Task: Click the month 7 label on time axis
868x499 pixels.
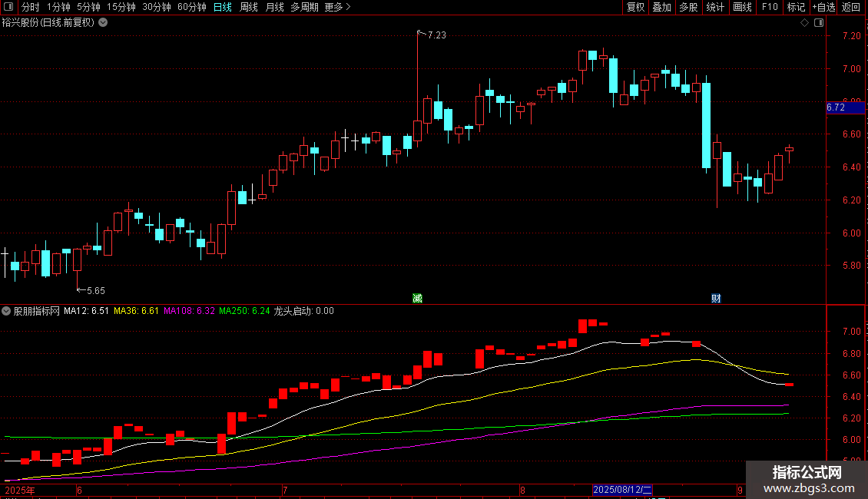Action: click(284, 490)
